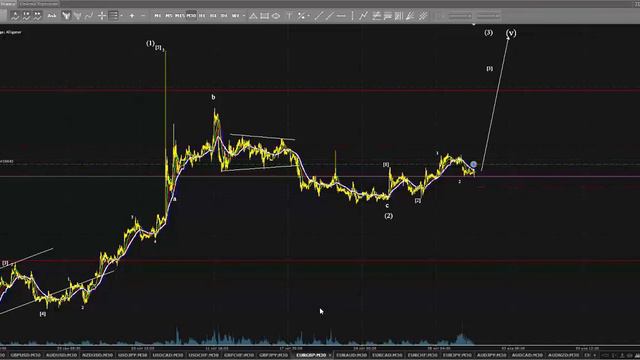
Task: Select the '(v)' wave label on the chart
Action: (511, 33)
